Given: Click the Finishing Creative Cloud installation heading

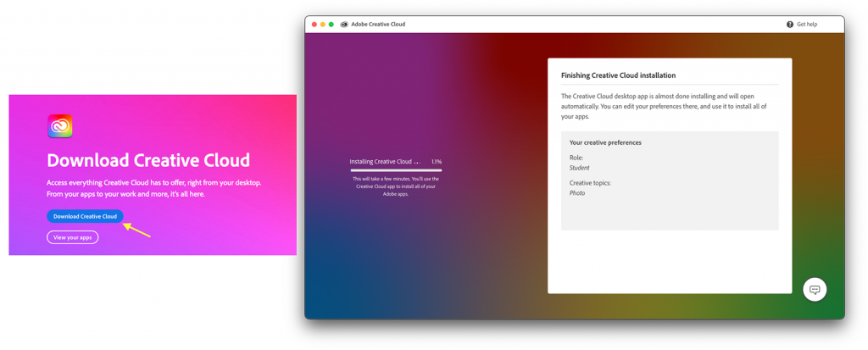Looking at the screenshot, I should (x=618, y=75).
